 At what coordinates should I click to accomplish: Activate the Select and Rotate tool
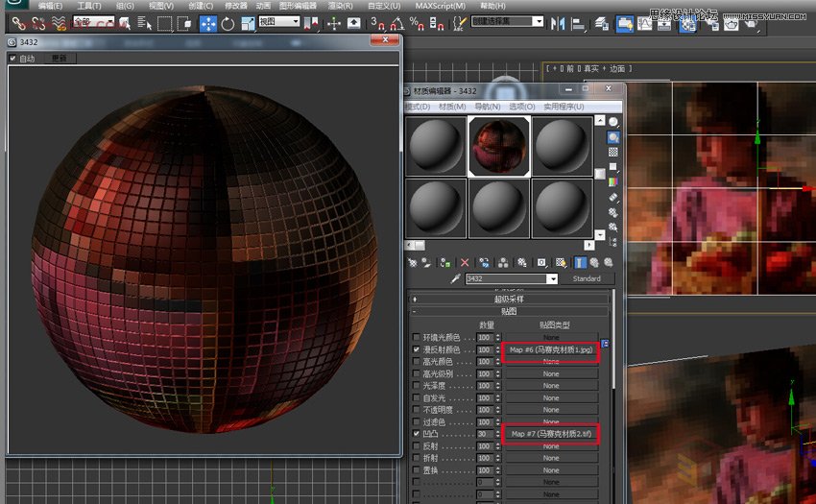[228, 23]
